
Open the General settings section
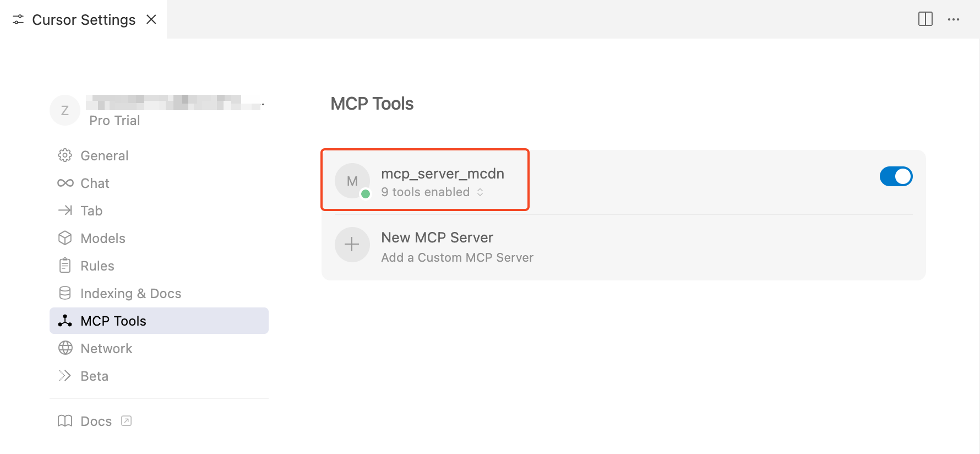159,155
